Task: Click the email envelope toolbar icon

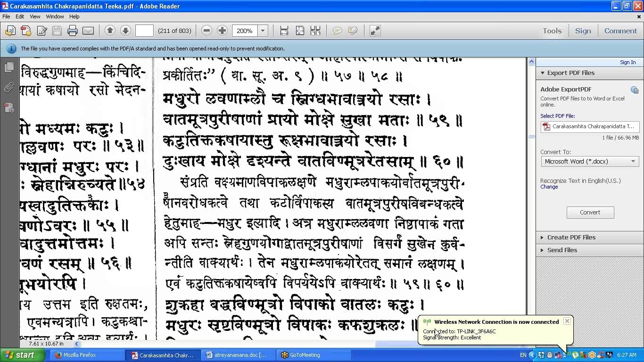Action: [88, 31]
